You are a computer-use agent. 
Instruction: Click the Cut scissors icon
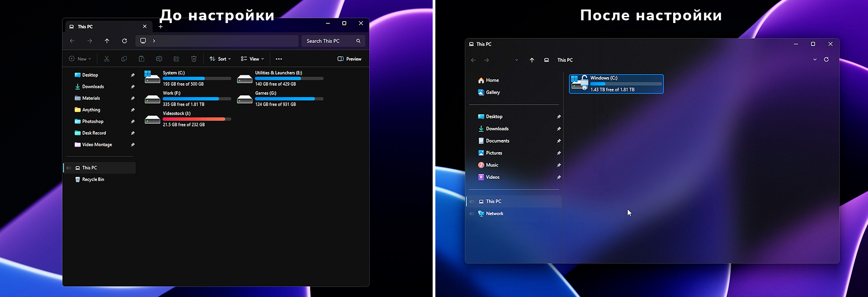(107, 59)
